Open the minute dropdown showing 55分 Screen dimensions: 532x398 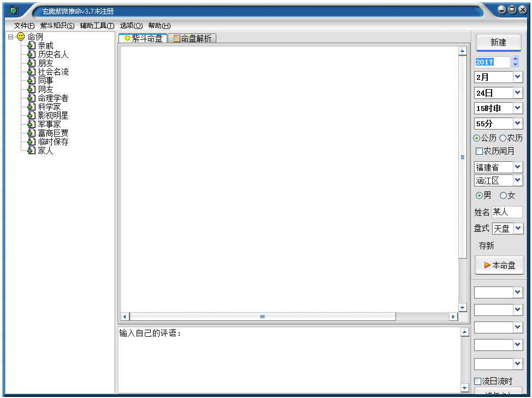[x=517, y=123]
